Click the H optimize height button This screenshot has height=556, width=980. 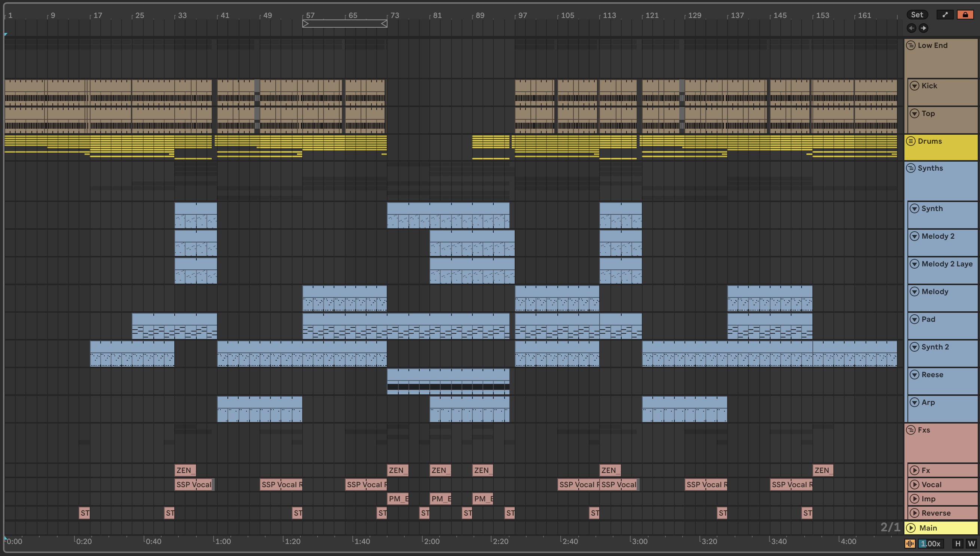(958, 543)
